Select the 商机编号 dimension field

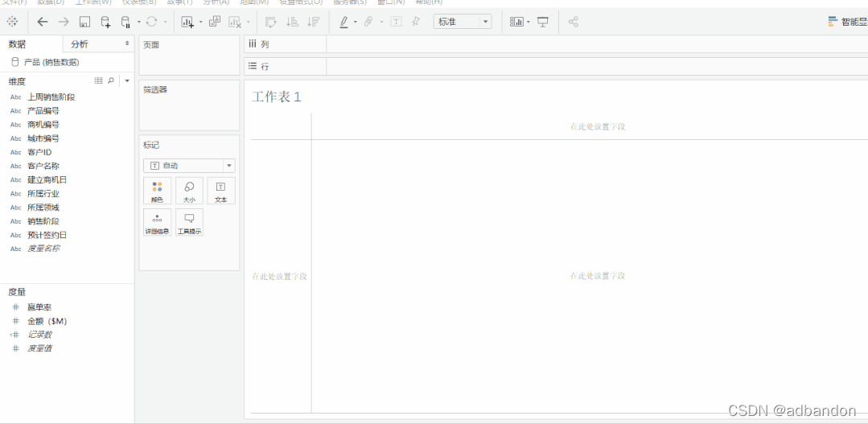pos(43,125)
